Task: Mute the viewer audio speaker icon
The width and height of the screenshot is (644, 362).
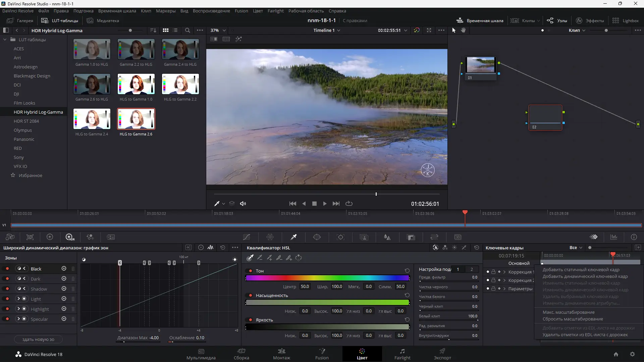Action: click(x=243, y=204)
